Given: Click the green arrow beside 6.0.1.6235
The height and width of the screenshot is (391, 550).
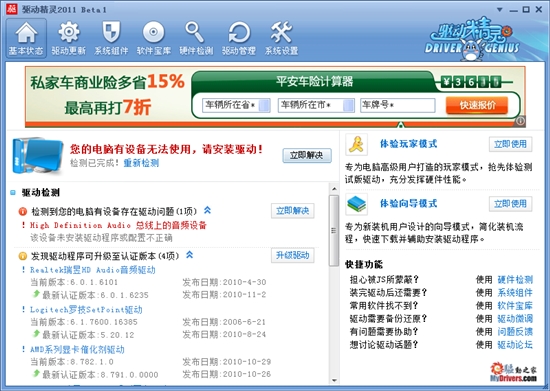Looking at the screenshot, I should click(36, 294).
